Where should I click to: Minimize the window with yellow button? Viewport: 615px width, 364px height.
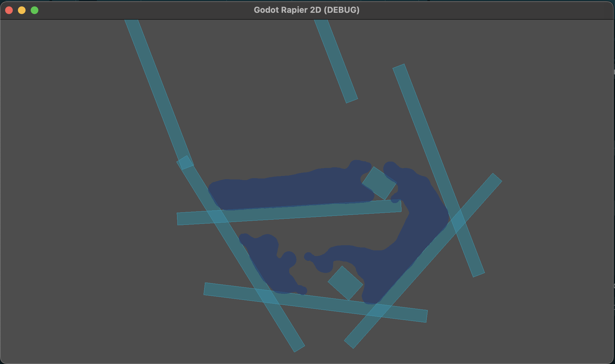(x=22, y=10)
